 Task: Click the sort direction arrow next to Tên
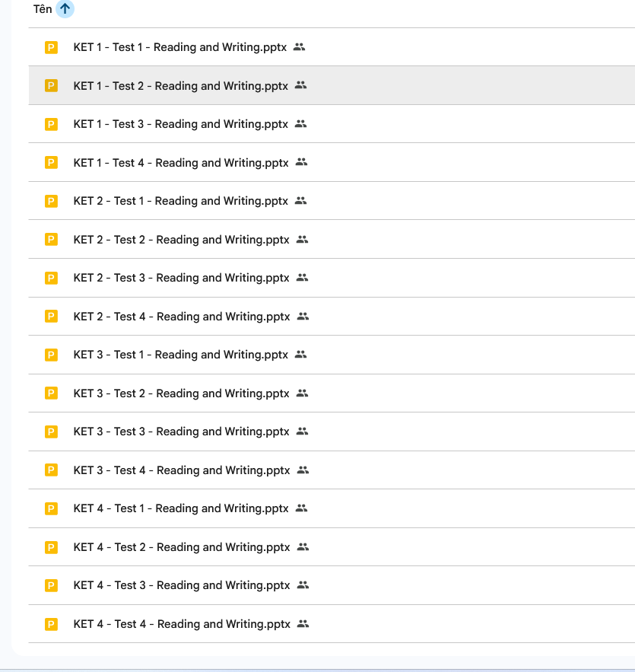tap(65, 9)
